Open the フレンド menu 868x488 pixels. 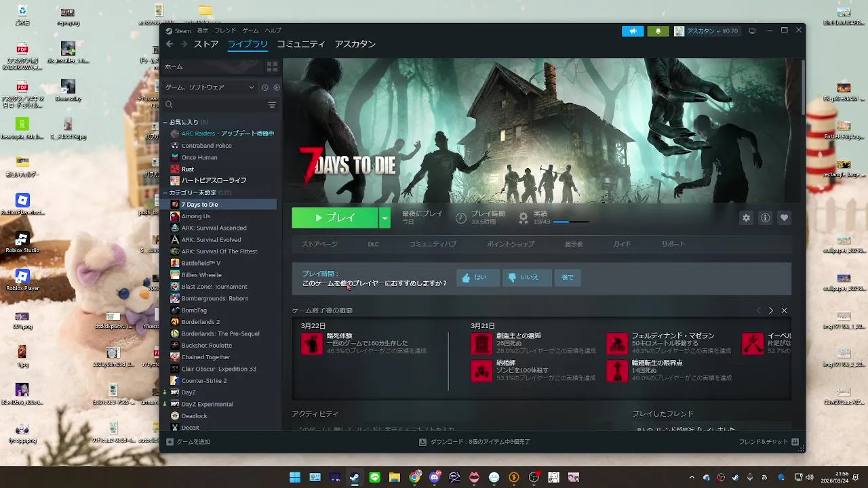tap(225, 31)
